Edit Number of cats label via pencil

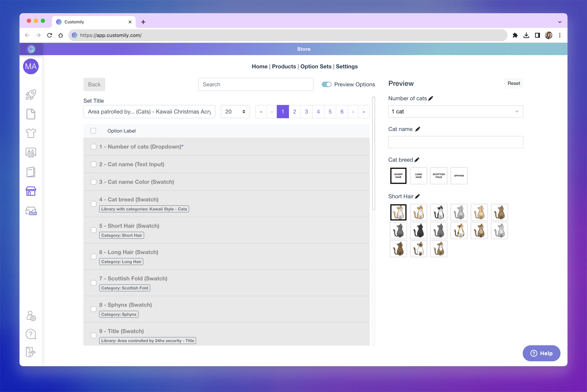pyautogui.click(x=430, y=99)
